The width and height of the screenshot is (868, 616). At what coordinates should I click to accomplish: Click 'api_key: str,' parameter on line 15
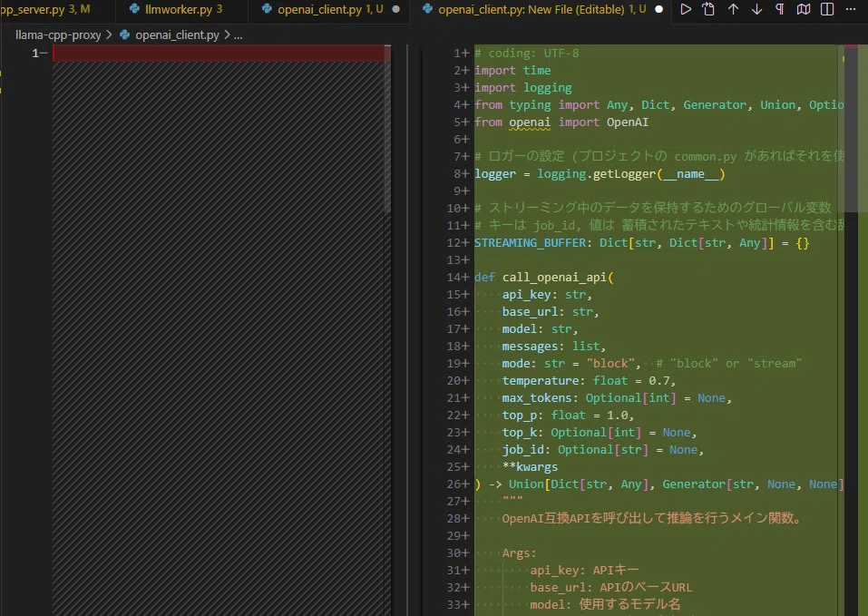point(547,295)
